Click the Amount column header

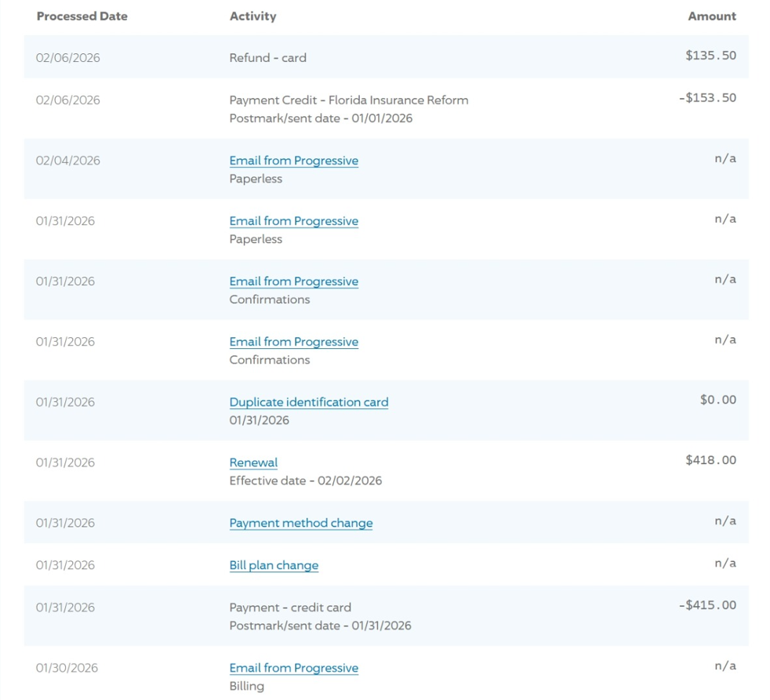pyautogui.click(x=711, y=16)
